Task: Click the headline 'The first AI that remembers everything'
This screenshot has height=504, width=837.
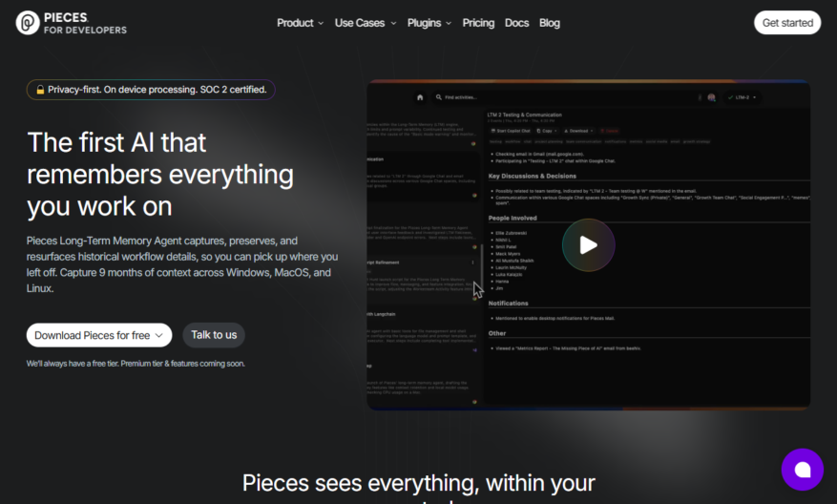Action: point(160,175)
